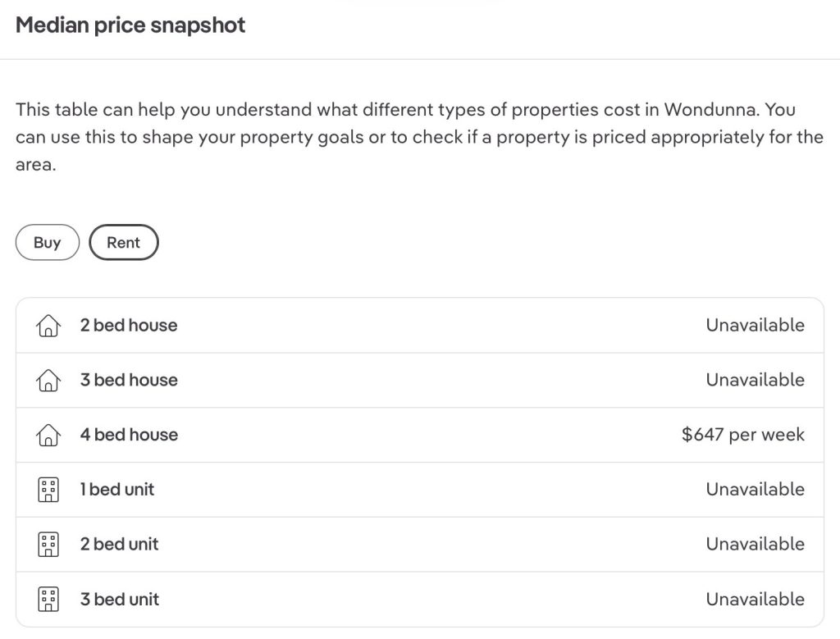Click the building icon beside 1 bed unit

[49, 491]
